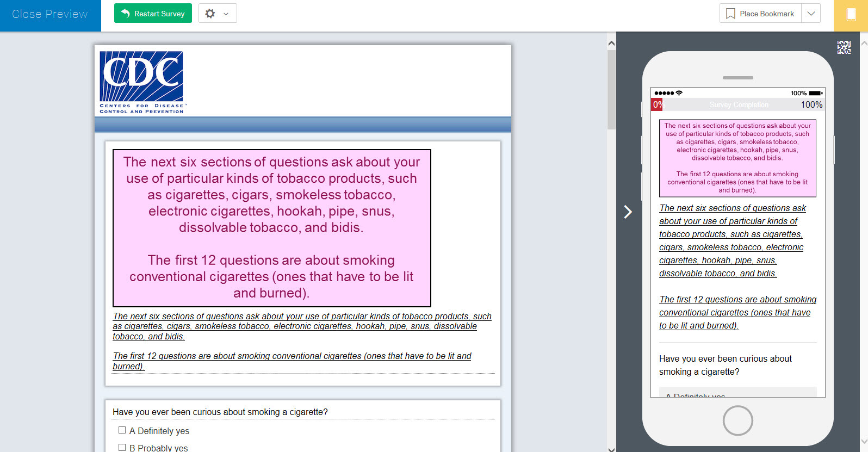Click mobile survey completion progress bar
This screenshot has width=868, height=452.
[x=738, y=104]
